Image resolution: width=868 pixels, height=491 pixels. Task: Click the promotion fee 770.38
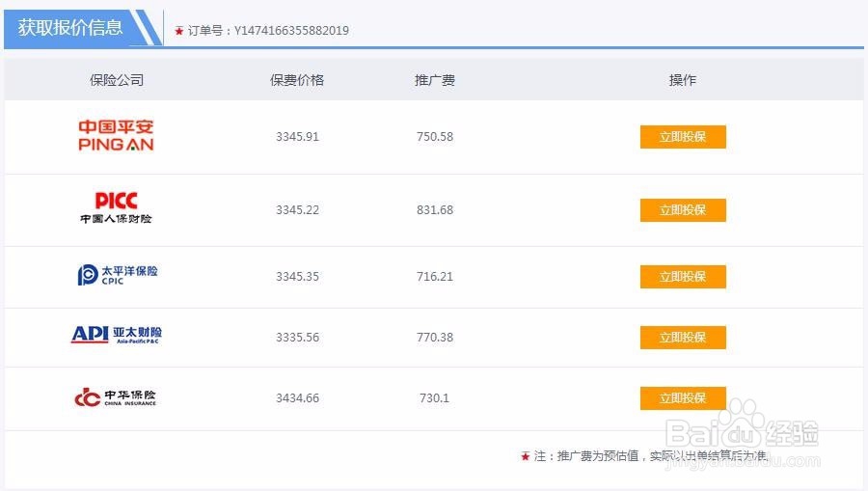435,337
